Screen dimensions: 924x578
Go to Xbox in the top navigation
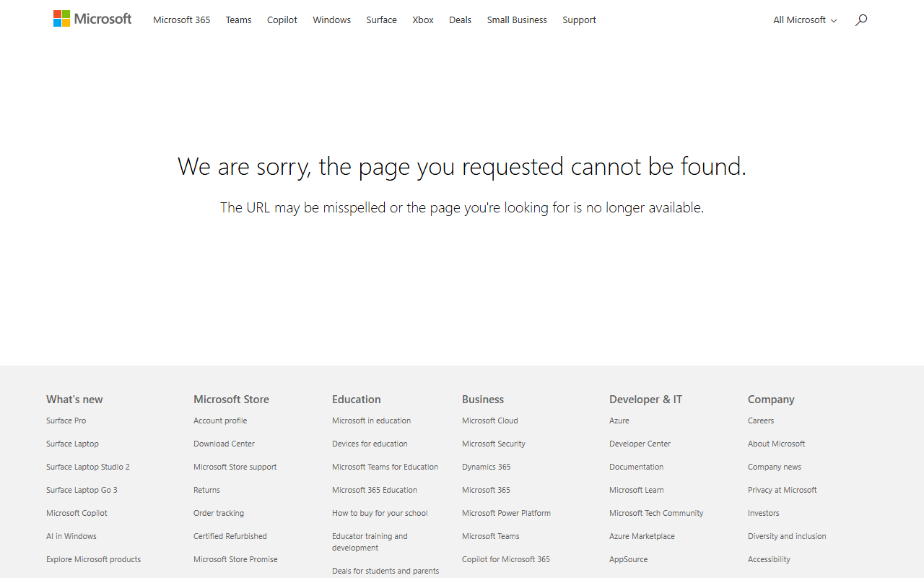pyautogui.click(x=423, y=20)
